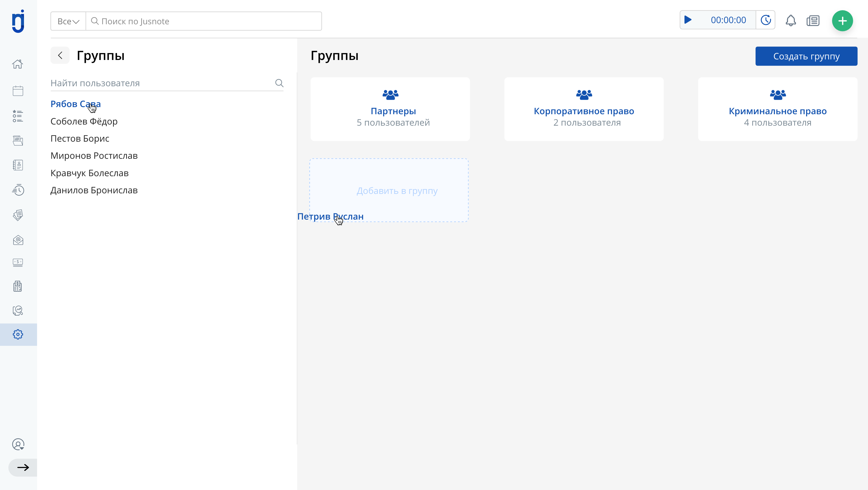Screen dimensions: 868x490
Task: Open notifications bell icon
Action: click(x=790, y=21)
